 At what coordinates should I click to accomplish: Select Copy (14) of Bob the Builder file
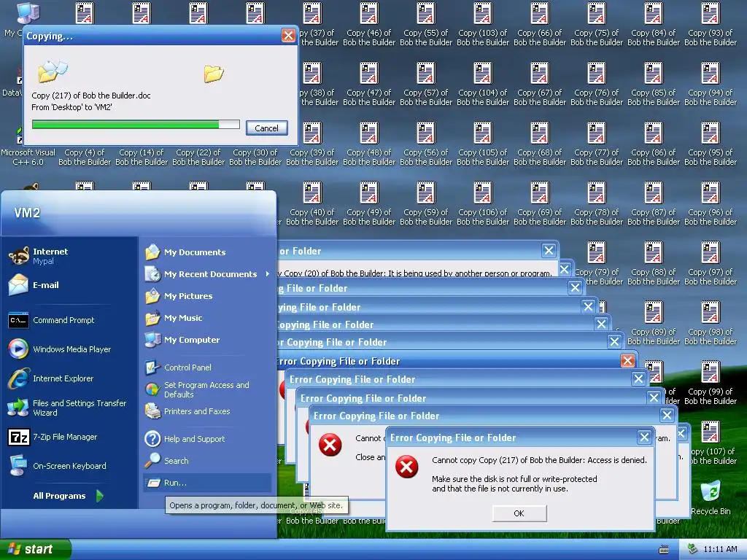click(x=142, y=157)
